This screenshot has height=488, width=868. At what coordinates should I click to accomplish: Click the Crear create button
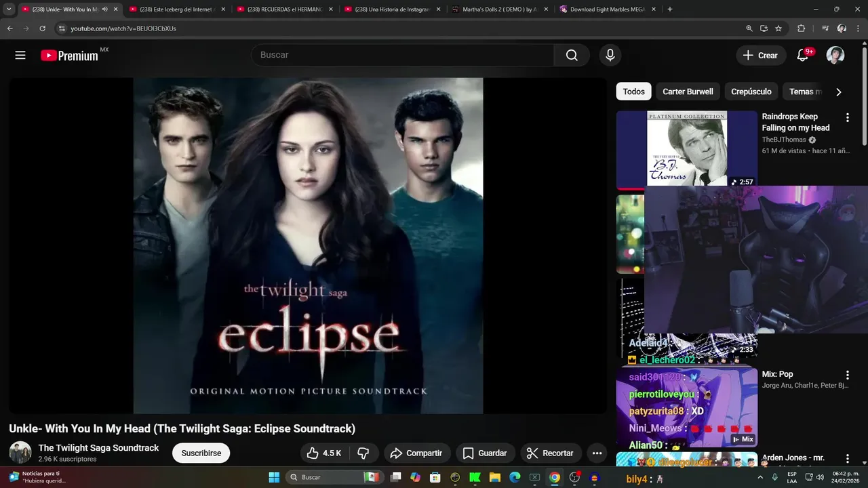(x=761, y=56)
